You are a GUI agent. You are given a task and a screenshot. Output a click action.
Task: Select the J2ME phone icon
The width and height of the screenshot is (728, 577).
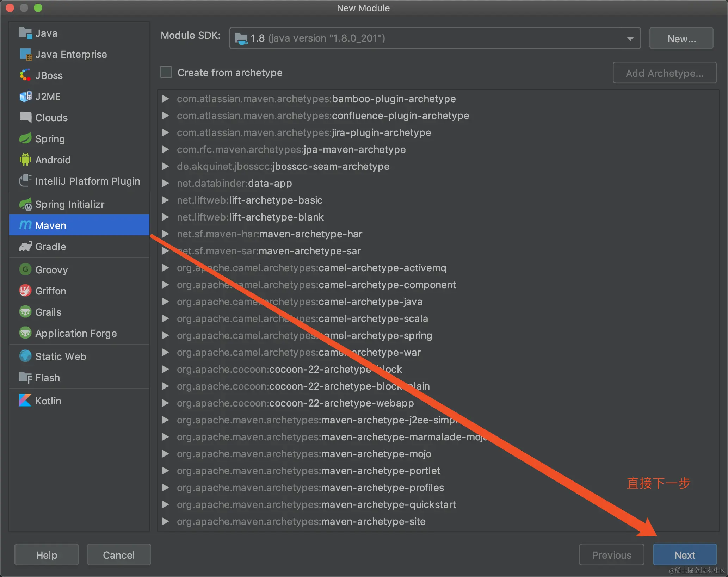25,97
